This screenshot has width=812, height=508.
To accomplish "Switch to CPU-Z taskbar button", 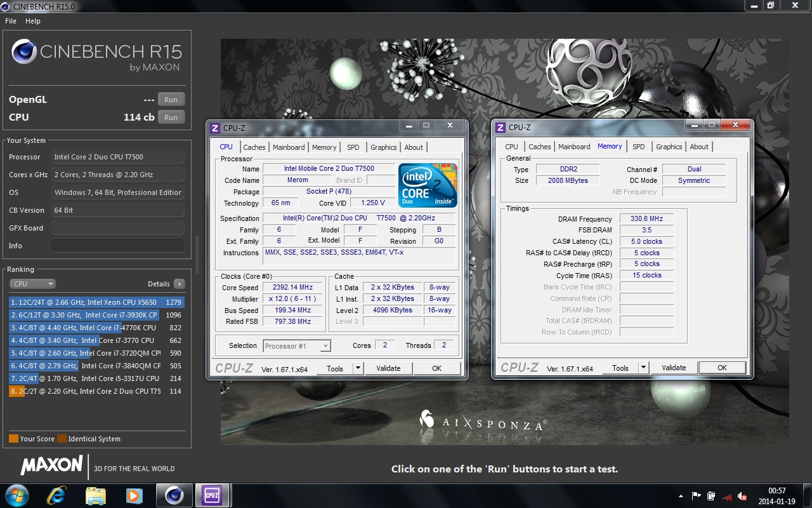I will point(212,495).
